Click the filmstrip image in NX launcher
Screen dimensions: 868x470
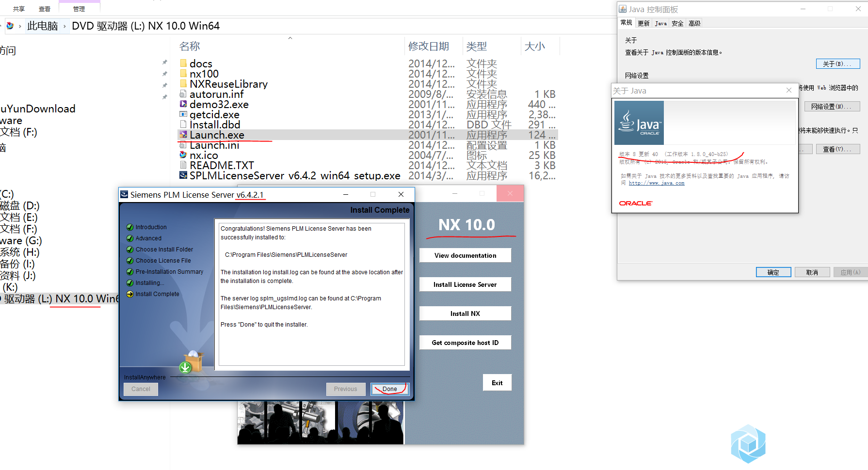pyautogui.click(x=321, y=423)
